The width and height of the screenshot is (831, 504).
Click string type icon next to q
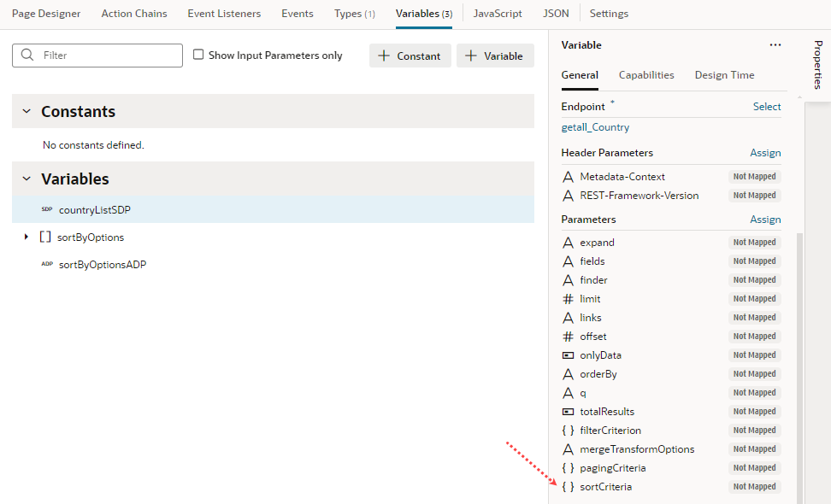(x=569, y=393)
